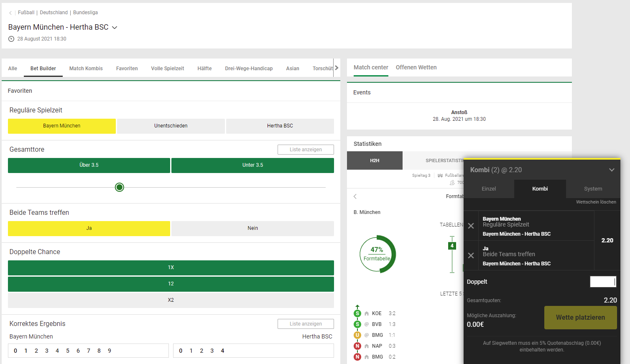The image size is (630, 364).
Task: Open the Deutschland breadcrumb link
Action: click(x=54, y=13)
